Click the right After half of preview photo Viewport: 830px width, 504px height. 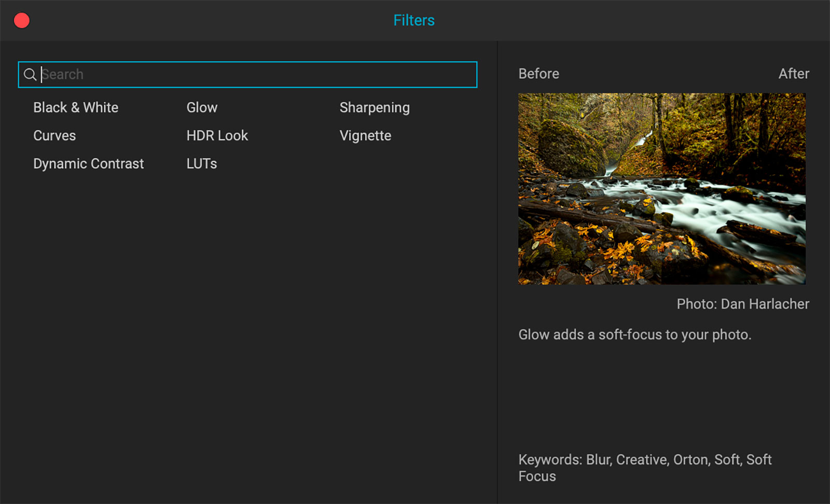pyautogui.click(x=734, y=189)
